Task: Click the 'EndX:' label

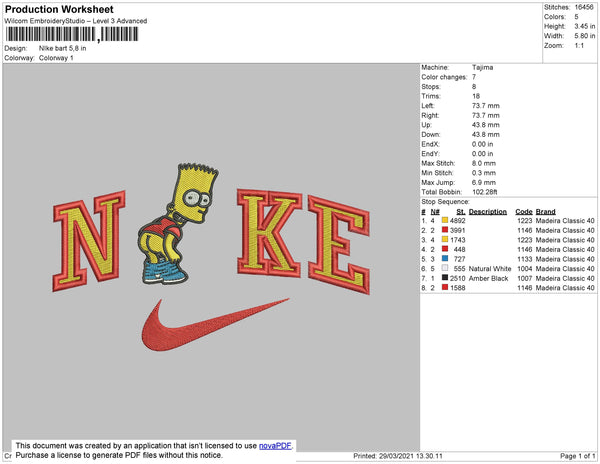Action: click(430, 144)
